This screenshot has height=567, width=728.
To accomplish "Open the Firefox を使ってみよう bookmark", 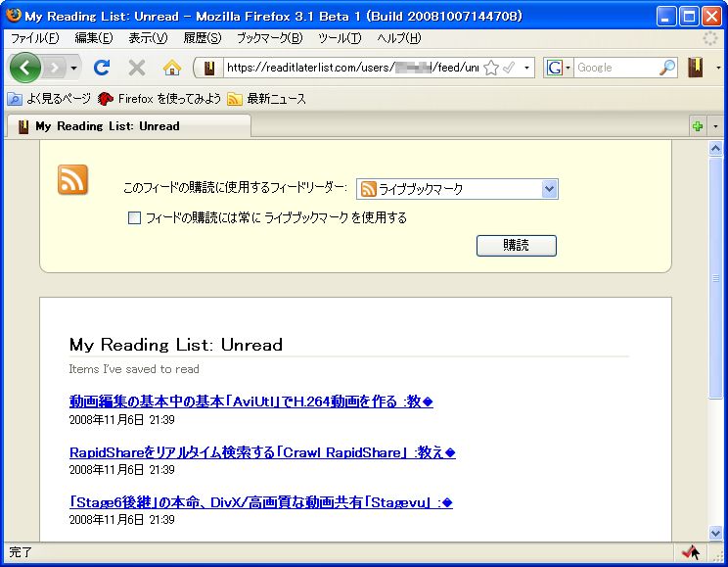I will pos(159,99).
